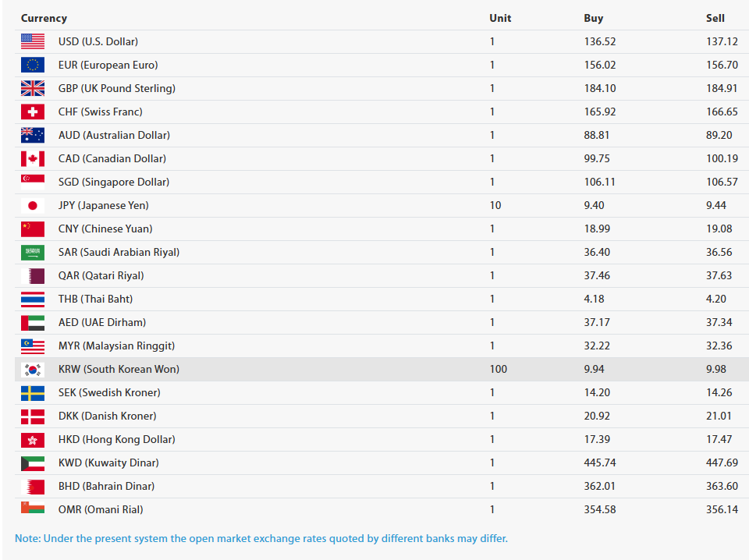Click the United States flag icon
The image size is (749, 560).
(33, 41)
